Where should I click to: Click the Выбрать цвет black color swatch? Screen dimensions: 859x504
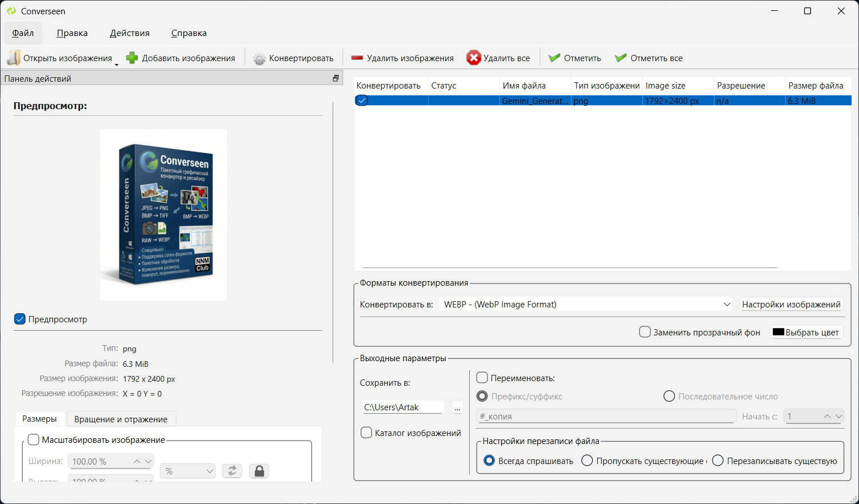pyautogui.click(x=778, y=332)
